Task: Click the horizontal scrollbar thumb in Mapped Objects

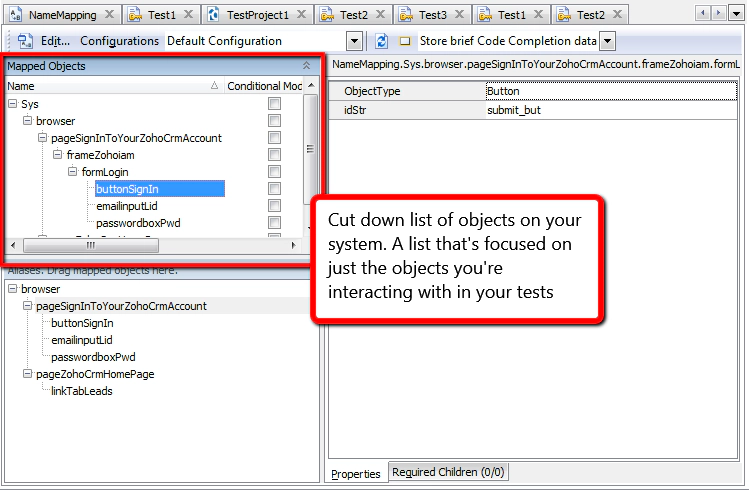Action: [91, 245]
